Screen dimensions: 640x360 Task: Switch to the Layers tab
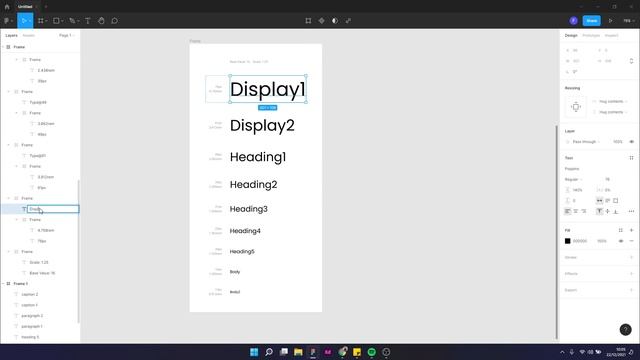click(x=11, y=36)
